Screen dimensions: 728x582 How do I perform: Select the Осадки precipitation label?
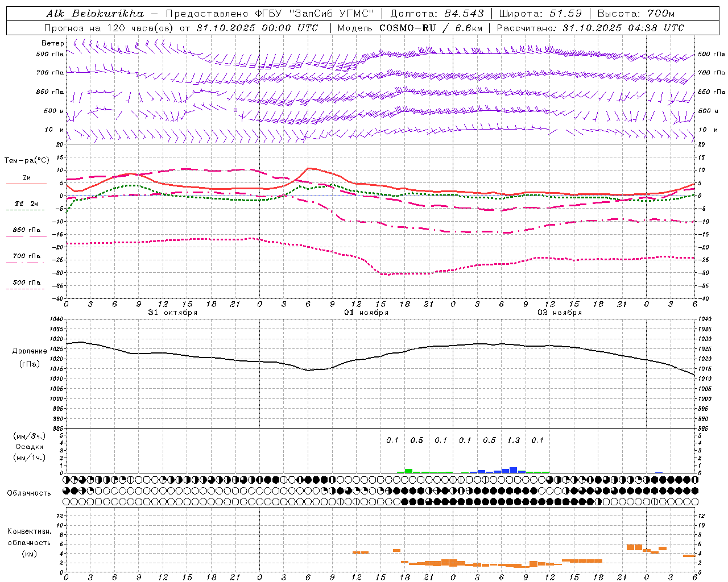click(x=29, y=447)
